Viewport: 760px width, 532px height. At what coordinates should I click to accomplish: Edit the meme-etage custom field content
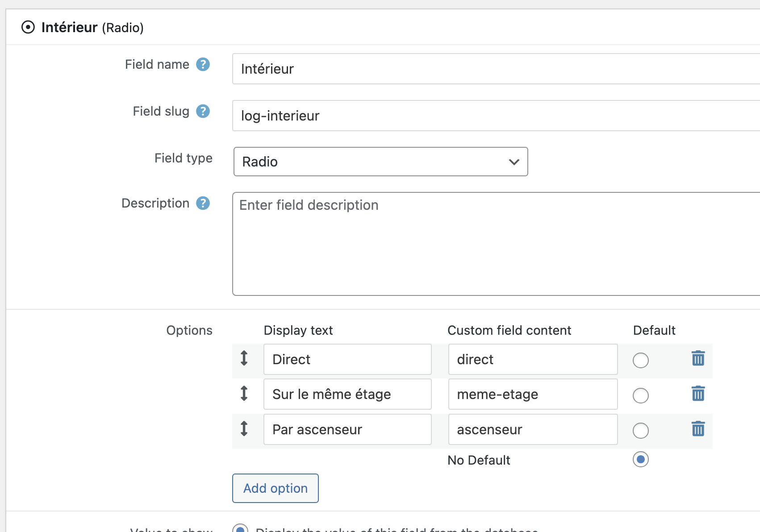533,394
